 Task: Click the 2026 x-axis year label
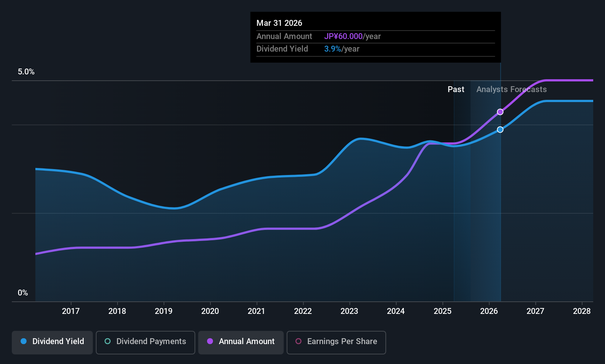(x=489, y=311)
